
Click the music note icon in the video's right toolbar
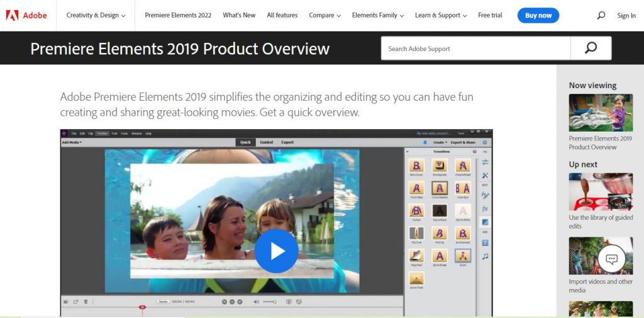(x=485, y=256)
